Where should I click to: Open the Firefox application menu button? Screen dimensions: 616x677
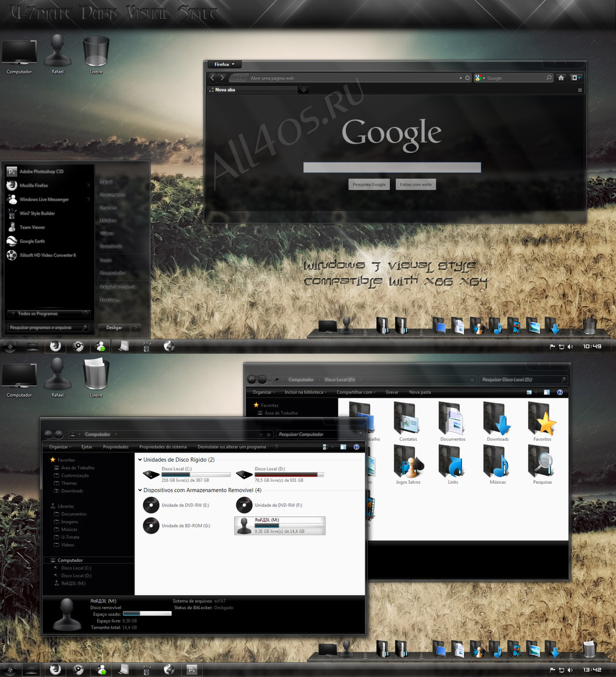pos(224,64)
